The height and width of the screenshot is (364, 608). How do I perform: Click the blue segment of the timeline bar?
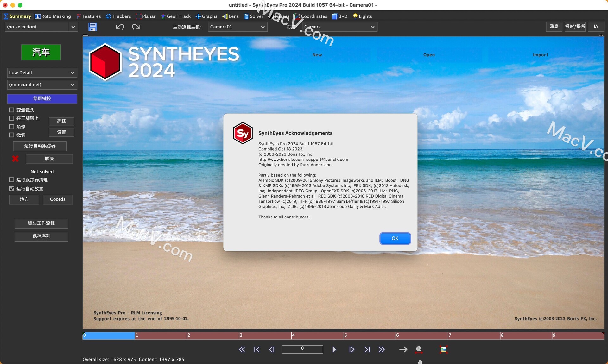(x=109, y=336)
